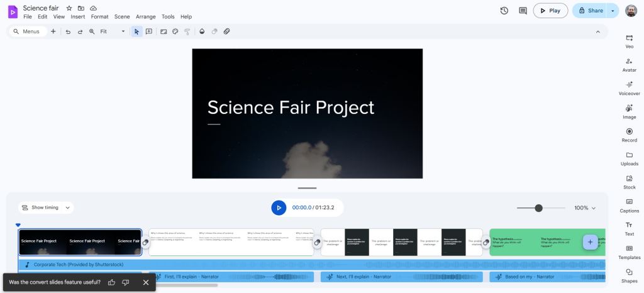Viewport: 644px width, 293px height.
Task: Open the Scene menu
Action: tap(122, 17)
